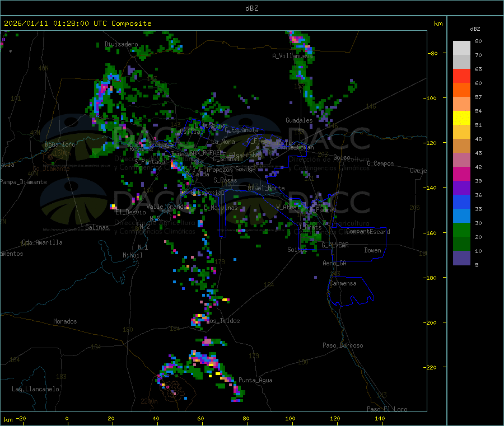Click the Divisadero map label
Image resolution: width=504 pixels, height=426 pixels.
point(121,44)
